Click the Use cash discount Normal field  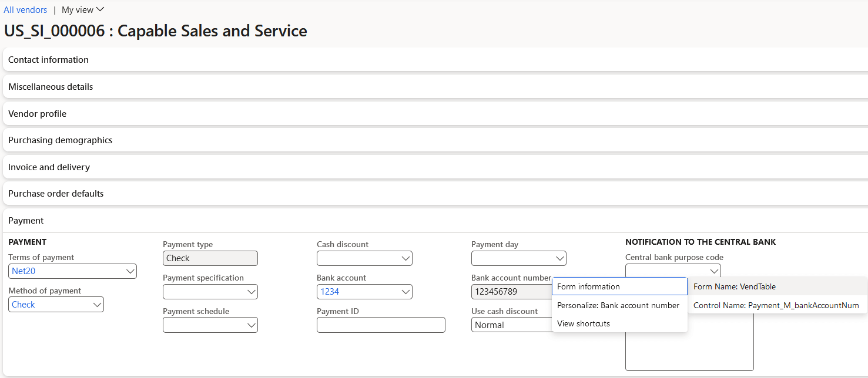(511, 325)
